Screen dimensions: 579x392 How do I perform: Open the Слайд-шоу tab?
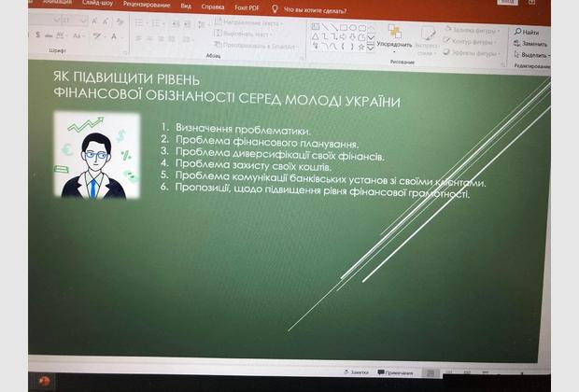[x=98, y=3]
